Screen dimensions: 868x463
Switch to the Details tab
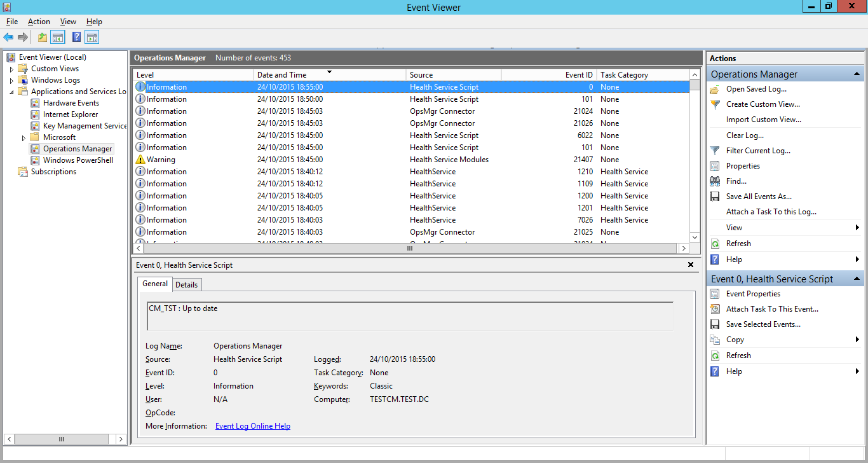click(x=187, y=285)
